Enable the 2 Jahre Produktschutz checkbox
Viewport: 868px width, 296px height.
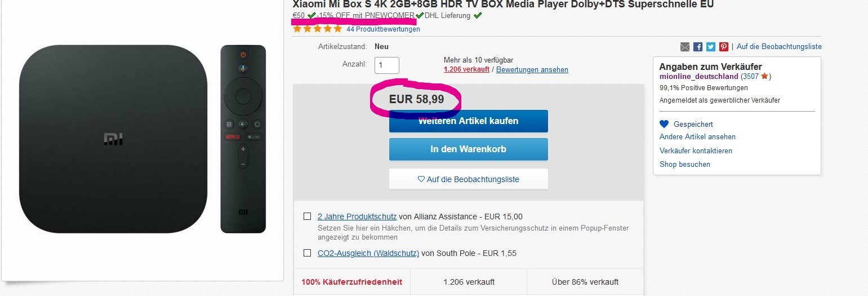307,216
